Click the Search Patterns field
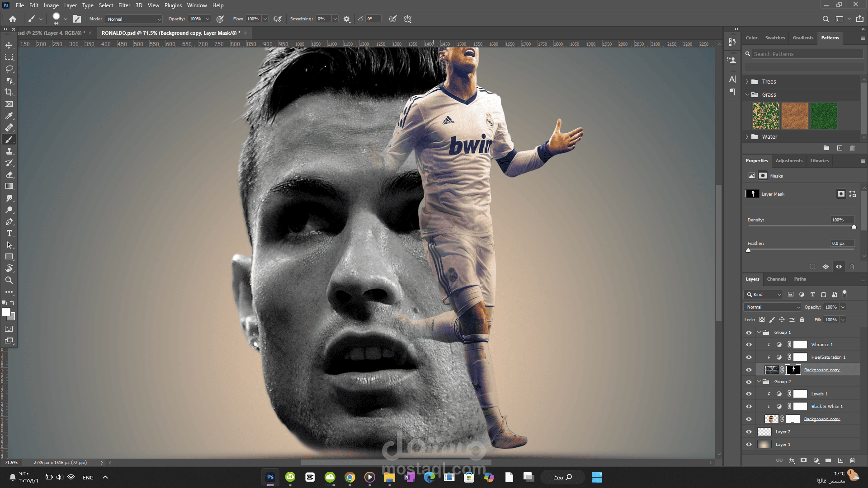The width and height of the screenshot is (868, 488). 808,54
